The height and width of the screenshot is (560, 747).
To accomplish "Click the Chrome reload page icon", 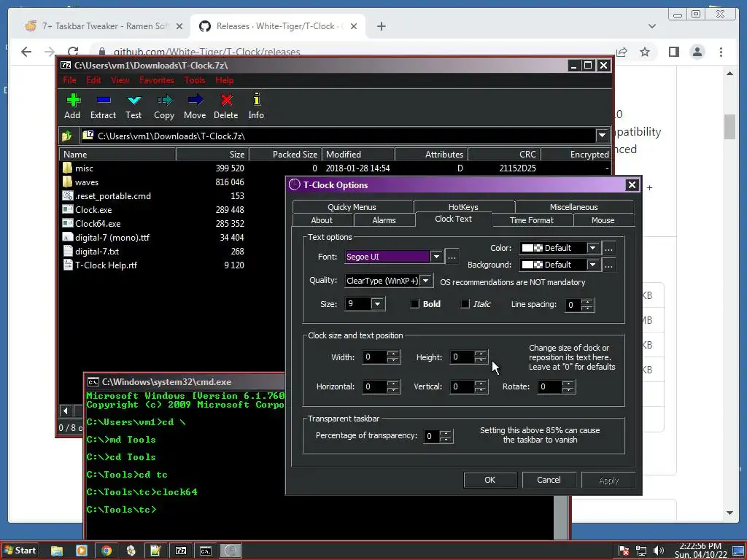I will point(73,52).
